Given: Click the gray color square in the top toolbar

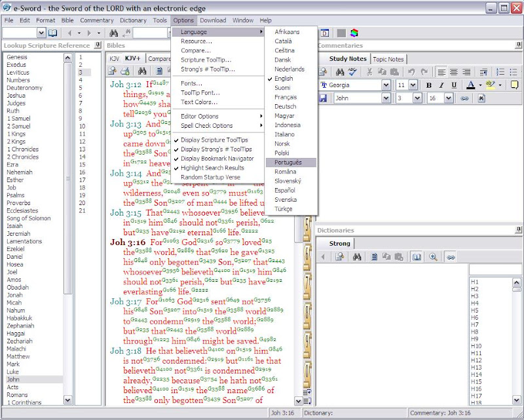Looking at the screenshot, I should click(341, 33).
